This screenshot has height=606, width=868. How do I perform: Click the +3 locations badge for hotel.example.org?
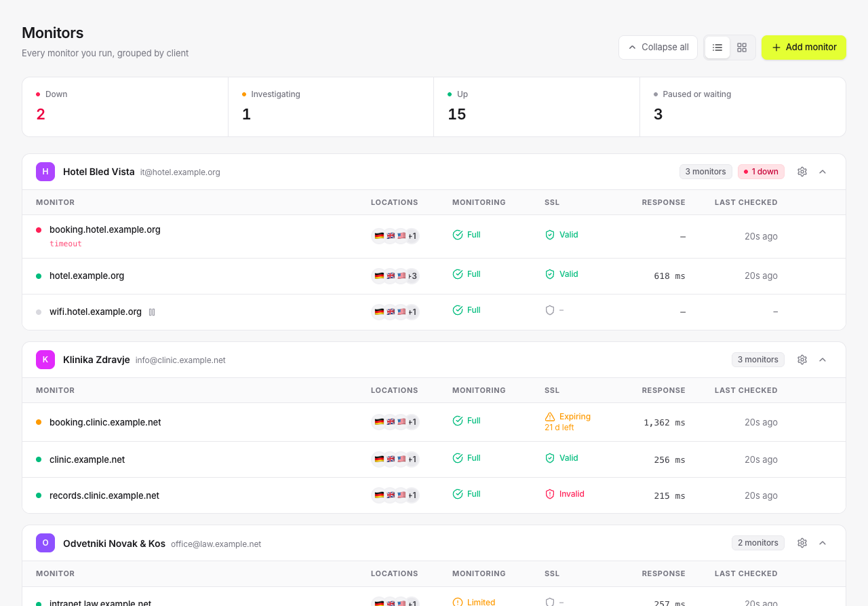[x=412, y=276]
